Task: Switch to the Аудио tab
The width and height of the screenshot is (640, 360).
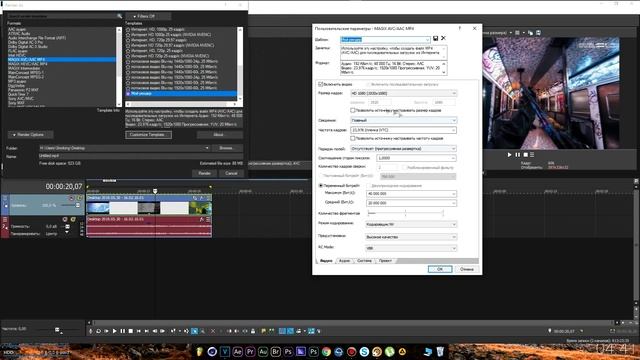Action: coord(344,260)
